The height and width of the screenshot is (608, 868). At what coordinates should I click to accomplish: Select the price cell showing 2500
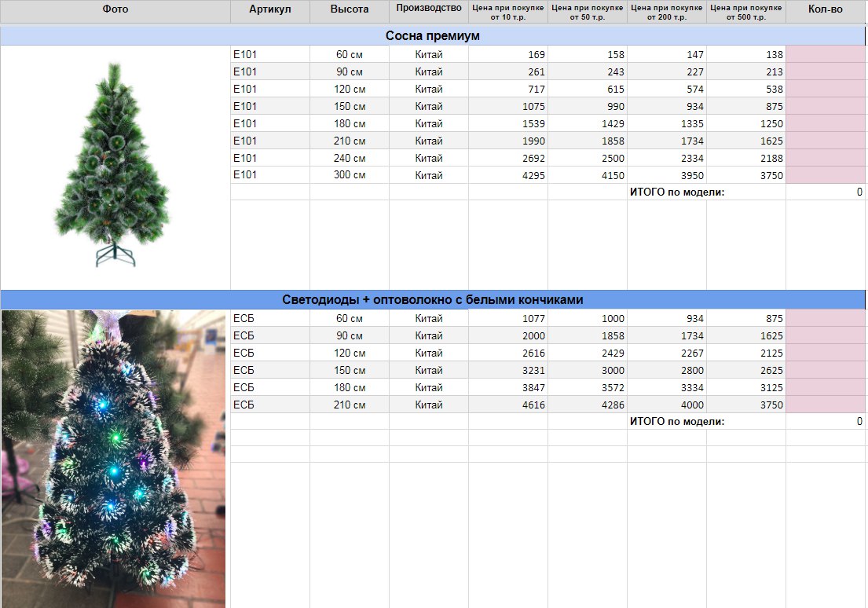pyautogui.click(x=588, y=158)
